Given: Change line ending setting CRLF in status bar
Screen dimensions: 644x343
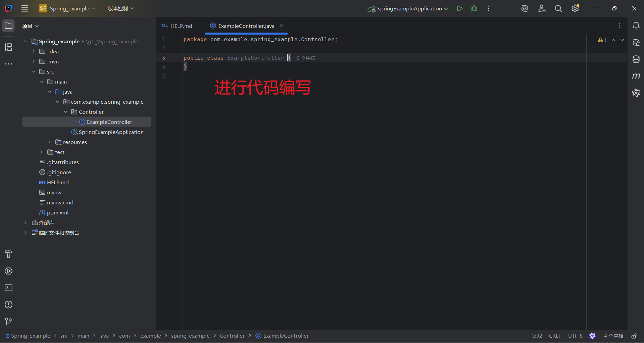Looking at the screenshot, I should coord(555,336).
